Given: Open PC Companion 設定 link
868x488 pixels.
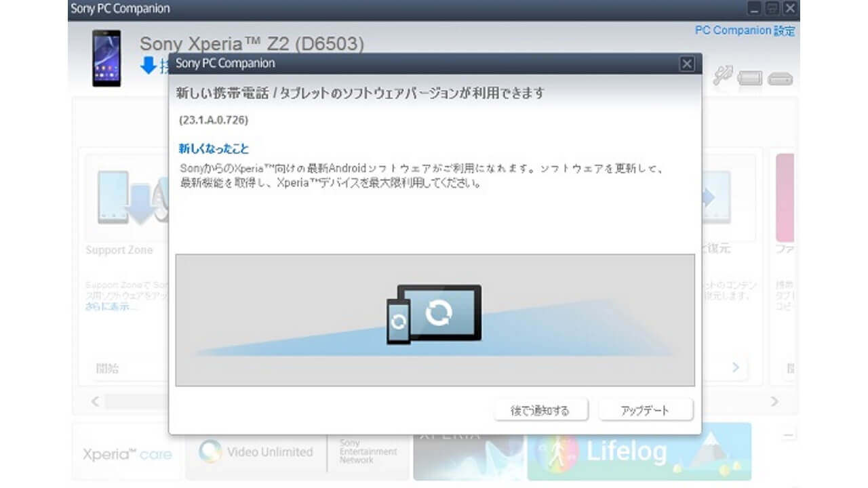Looking at the screenshot, I should 743,30.
